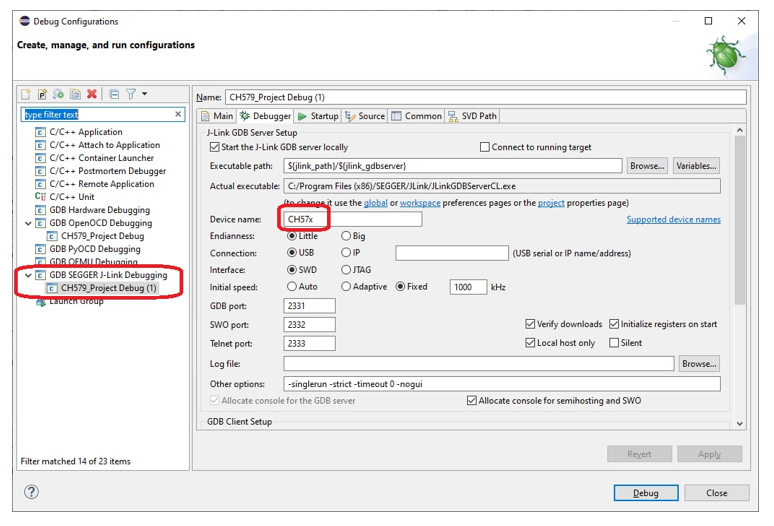Select GDB Hardware Debugging entry
This screenshot has height=526, width=774.
point(99,210)
